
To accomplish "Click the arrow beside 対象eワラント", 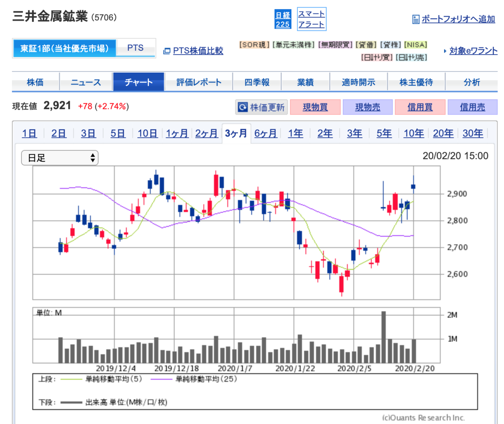I will point(445,51).
